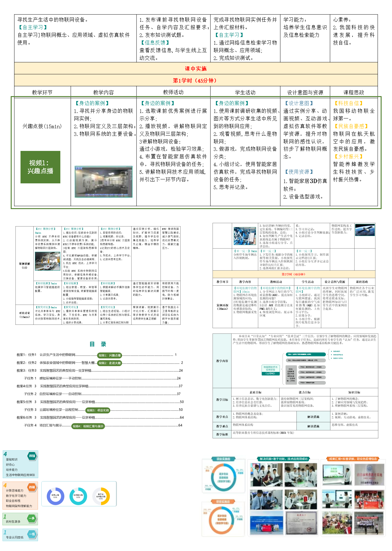Click the teal 项目实施前 label
Viewport: 392px width, 551px height.
223,459
